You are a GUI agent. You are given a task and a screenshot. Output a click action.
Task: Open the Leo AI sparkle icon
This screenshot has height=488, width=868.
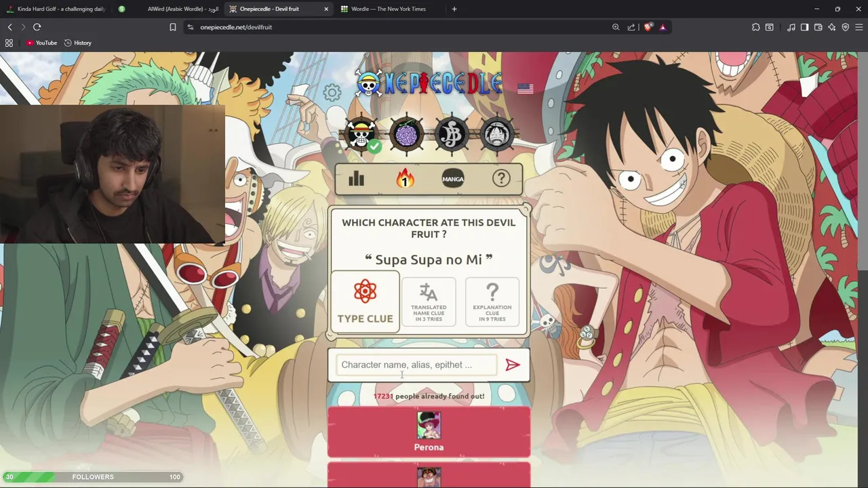[x=832, y=27]
